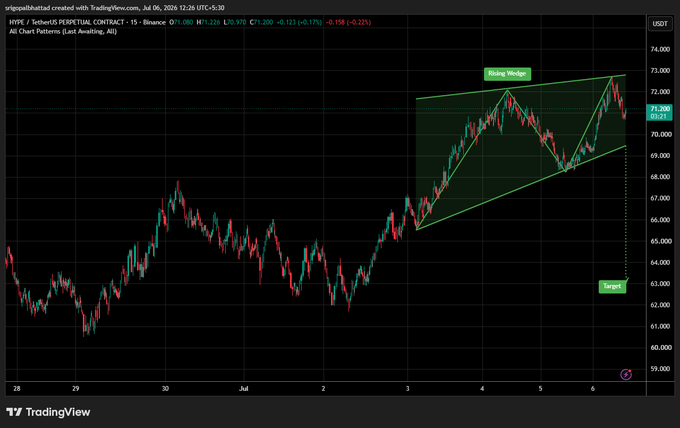Click the TradingView logo at bottom

click(48, 412)
